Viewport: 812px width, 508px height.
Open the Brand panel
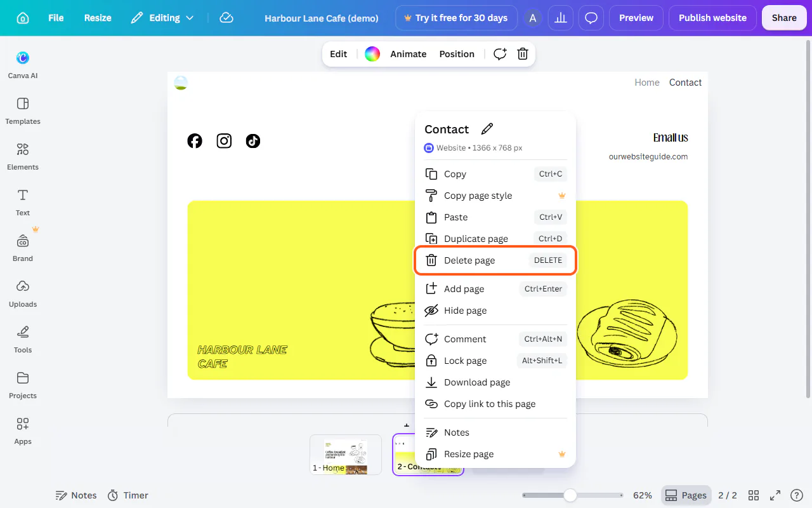point(23,247)
